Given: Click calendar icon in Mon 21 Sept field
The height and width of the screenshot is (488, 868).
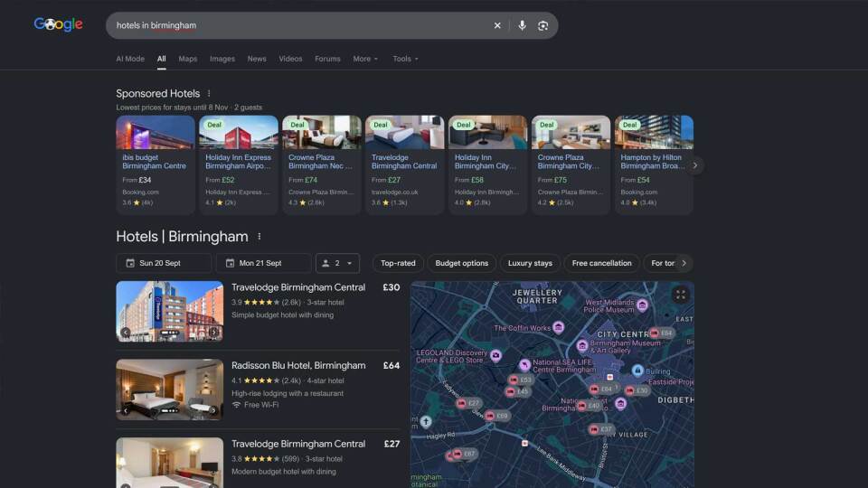Looking at the screenshot, I should (x=230, y=263).
